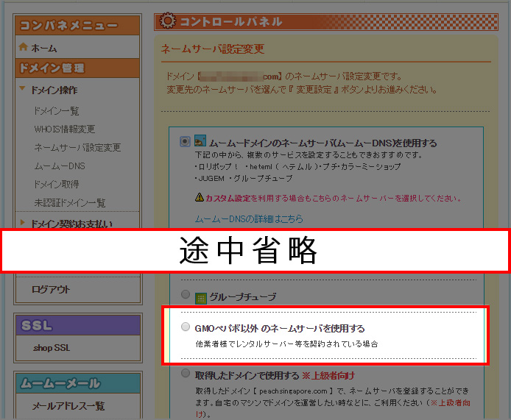Open ドメイン取得 in the sidebar
Viewport: 511px width, 420px height.
point(57,185)
